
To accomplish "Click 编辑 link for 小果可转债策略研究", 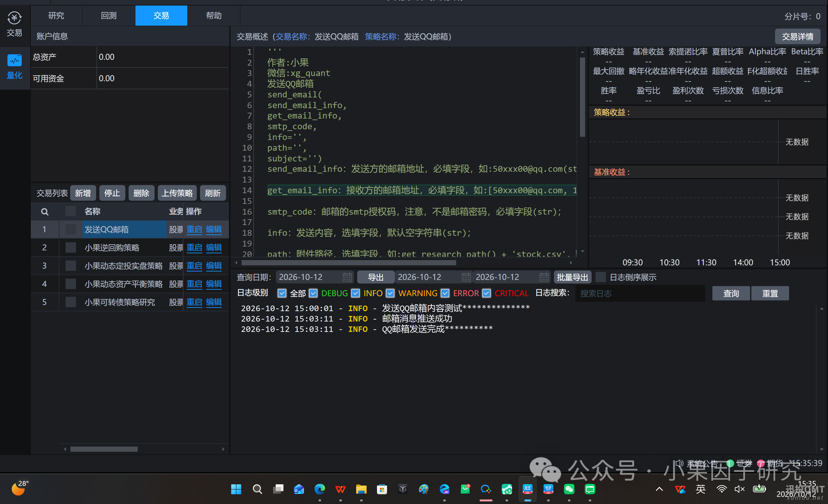I will [214, 302].
